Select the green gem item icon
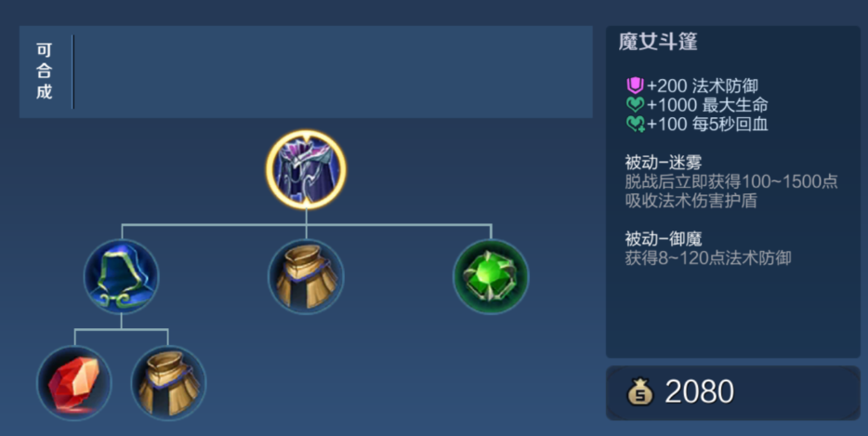The width and height of the screenshot is (868, 436). click(491, 276)
